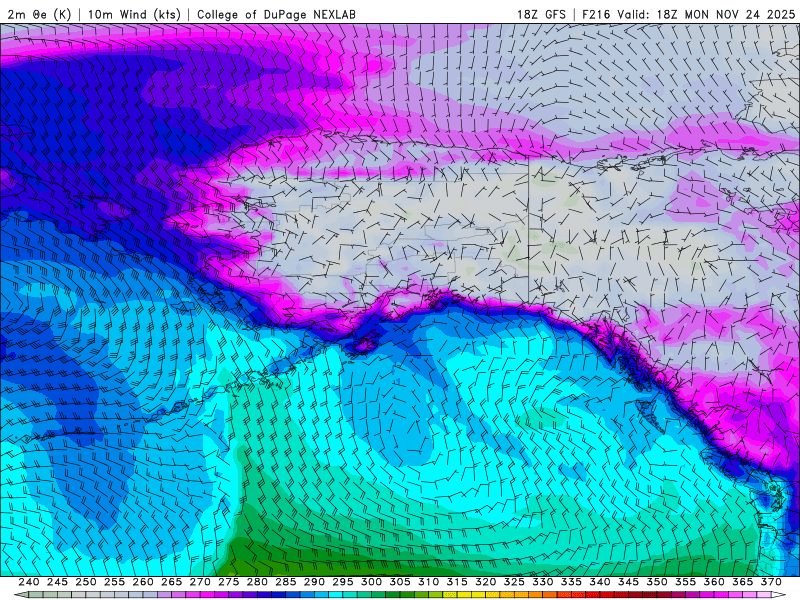The width and height of the screenshot is (800, 600).
Task: Click the 365 value on the color scale
Action: pos(743,582)
